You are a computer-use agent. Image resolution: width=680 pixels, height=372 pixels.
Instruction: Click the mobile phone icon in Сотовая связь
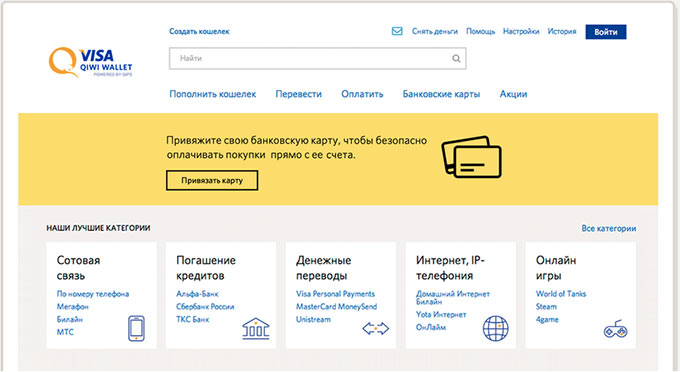tap(136, 328)
